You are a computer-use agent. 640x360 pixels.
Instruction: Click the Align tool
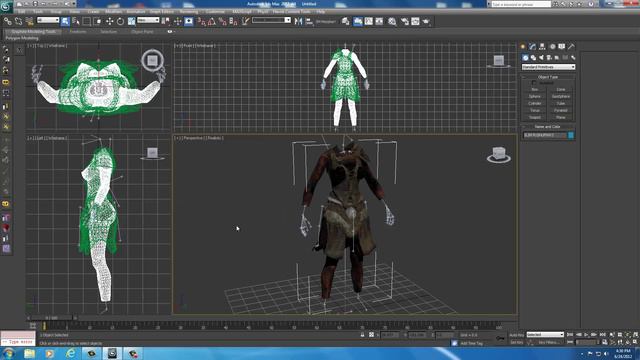coord(309,21)
